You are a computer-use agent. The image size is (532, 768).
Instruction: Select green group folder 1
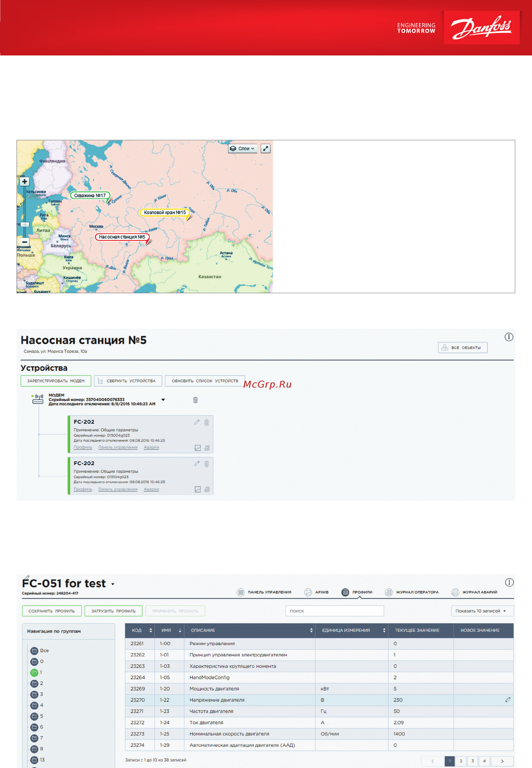[36, 672]
